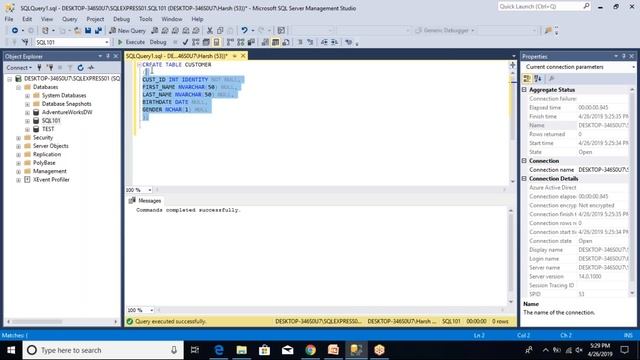The width and height of the screenshot is (640, 360).
Task: Open the Tools menu
Action: coord(145,19)
